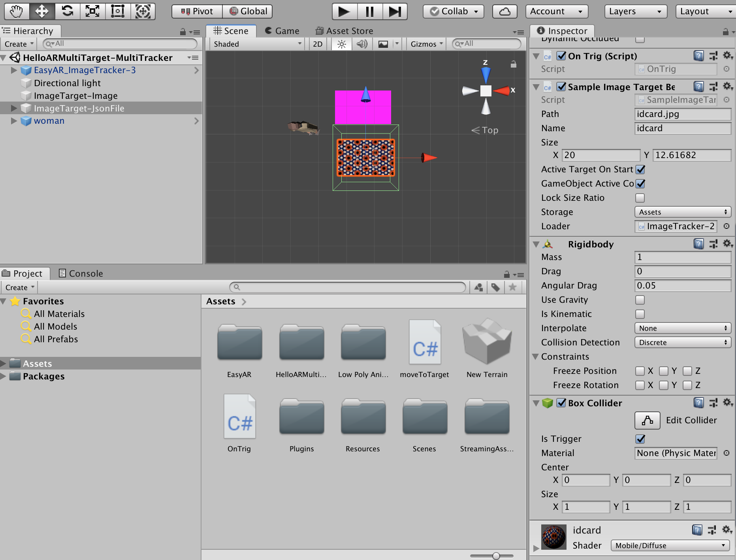The image size is (736, 560).
Task: Open the Shaded draw mode dropdown
Action: pos(257,44)
